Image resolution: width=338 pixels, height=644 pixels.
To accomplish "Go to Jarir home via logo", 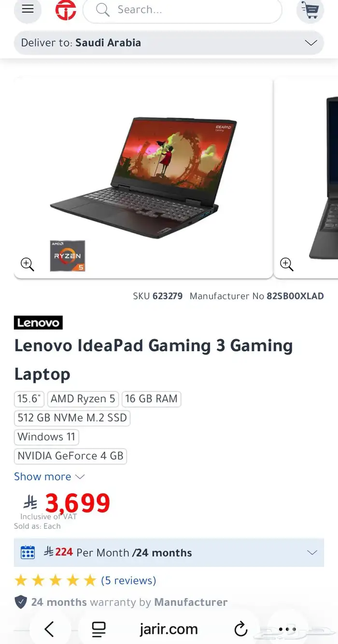I will point(66,10).
